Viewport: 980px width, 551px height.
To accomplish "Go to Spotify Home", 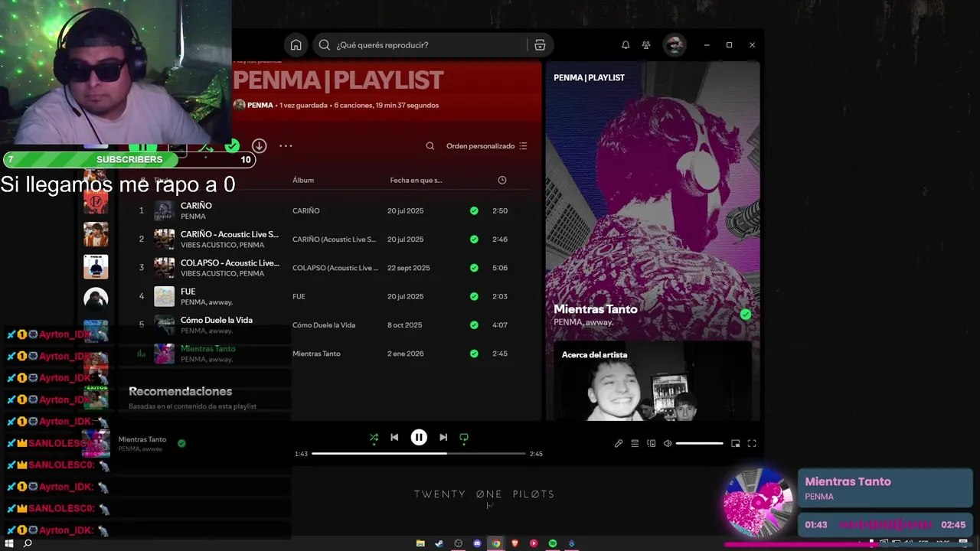I will (x=296, y=45).
